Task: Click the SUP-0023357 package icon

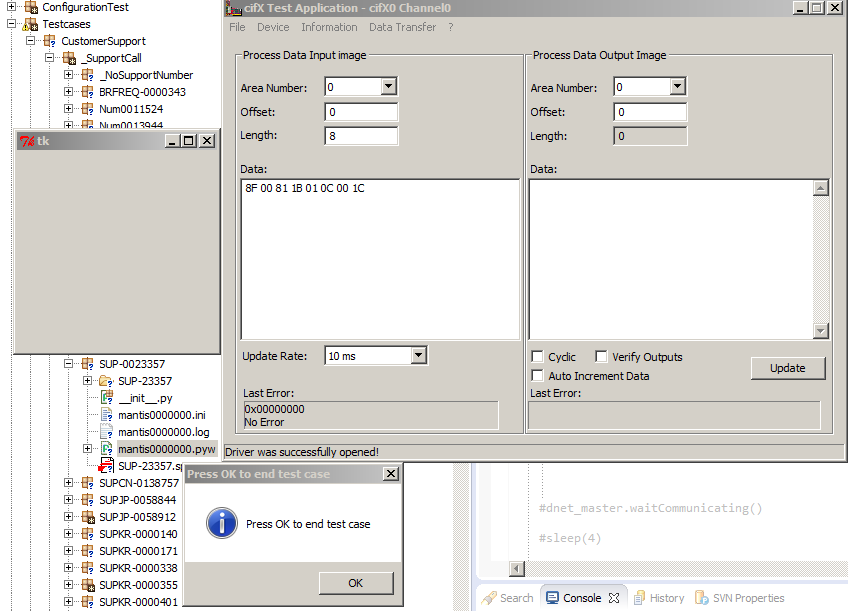Action: [88, 364]
